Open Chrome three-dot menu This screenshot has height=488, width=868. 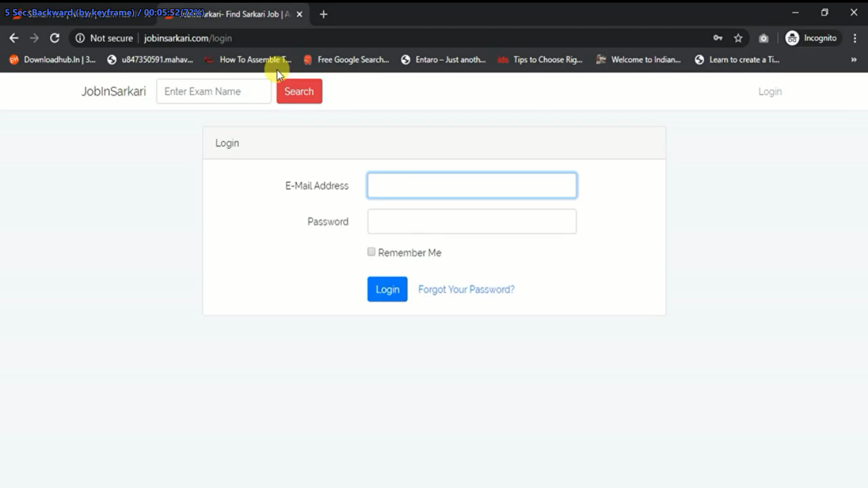(854, 38)
